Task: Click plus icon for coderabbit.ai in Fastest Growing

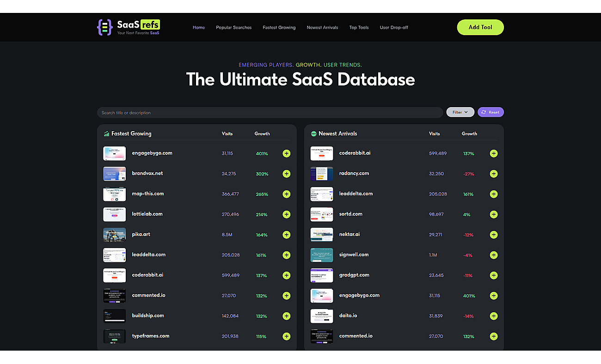Action: click(x=287, y=275)
